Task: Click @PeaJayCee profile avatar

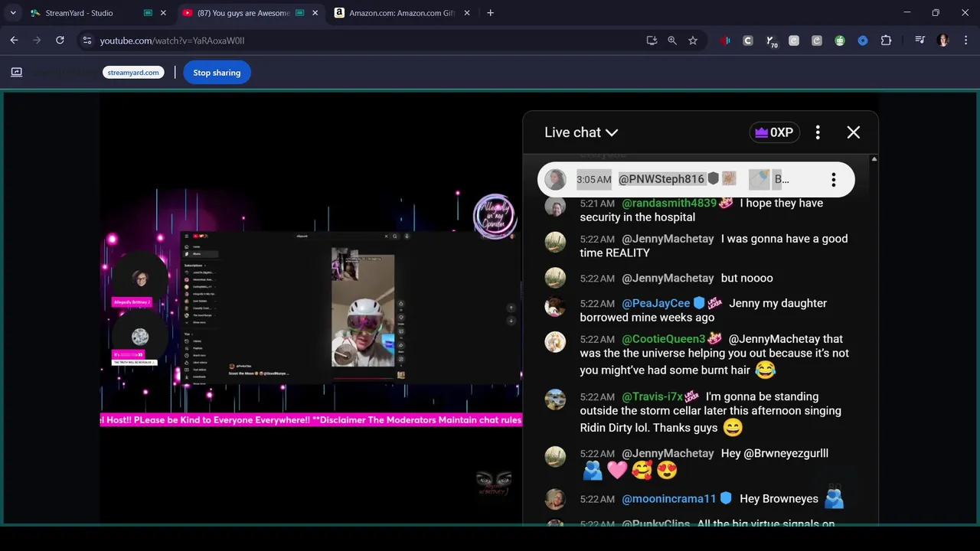Action: coord(555,307)
